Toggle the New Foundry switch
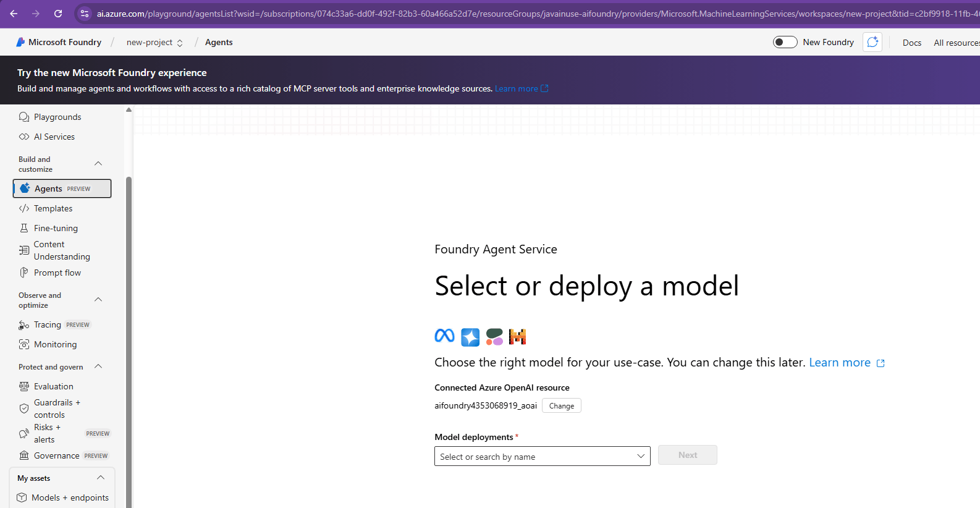This screenshot has width=980, height=508. click(785, 42)
